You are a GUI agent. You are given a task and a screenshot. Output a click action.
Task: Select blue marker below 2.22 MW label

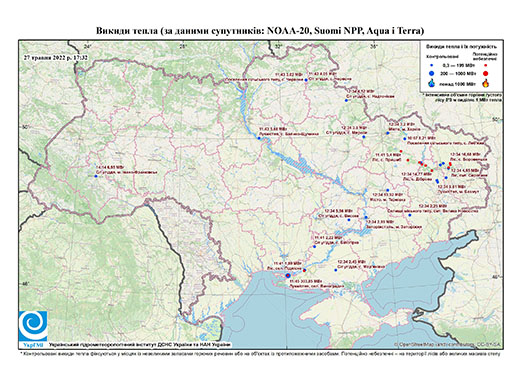(x=315, y=247)
